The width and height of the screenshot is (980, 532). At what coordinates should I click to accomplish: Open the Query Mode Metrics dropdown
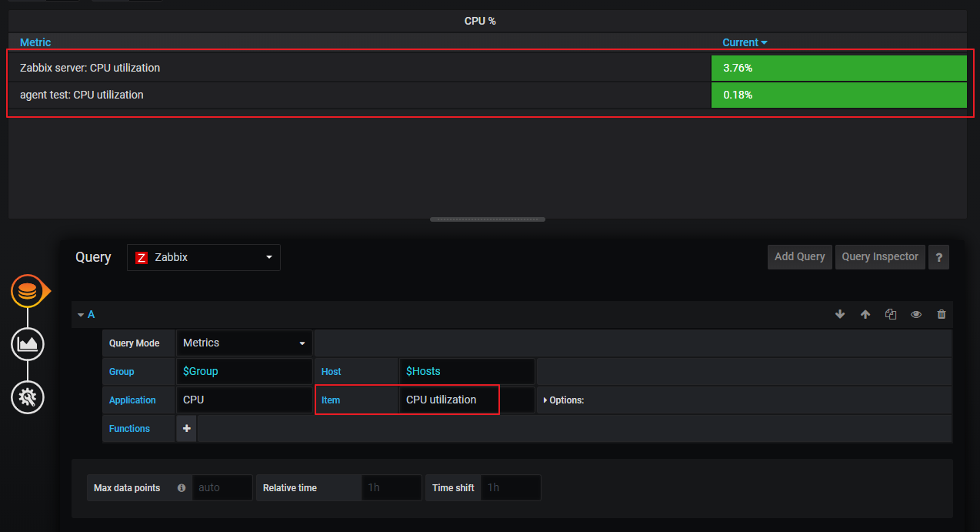244,343
